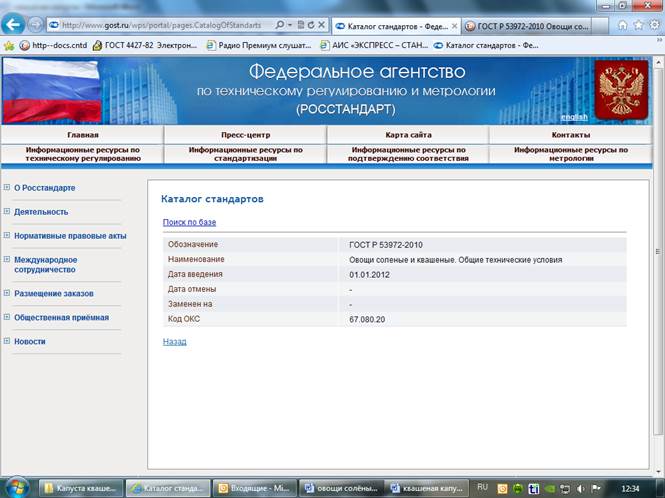Open the квашеная капу Word taskbar window
The width and height of the screenshot is (665, 498).
[x=427, y=488]
